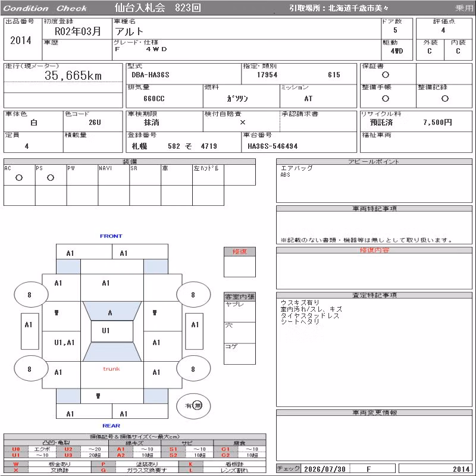476x476 pixels.
Task: Click the note beginning ※記載のない書類
Action: tap(367, 240)
